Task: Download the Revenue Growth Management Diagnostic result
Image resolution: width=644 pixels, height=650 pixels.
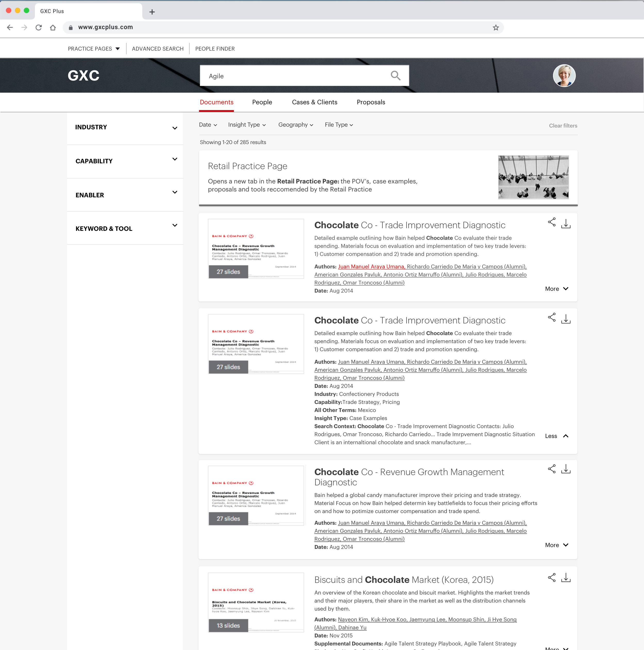Action: coord(566,469)
